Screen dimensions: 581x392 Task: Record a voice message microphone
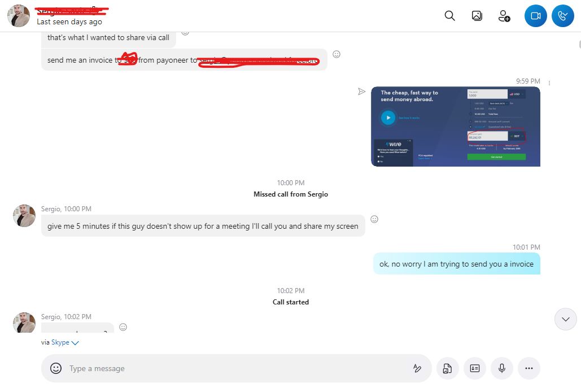[x=502, y=368]
